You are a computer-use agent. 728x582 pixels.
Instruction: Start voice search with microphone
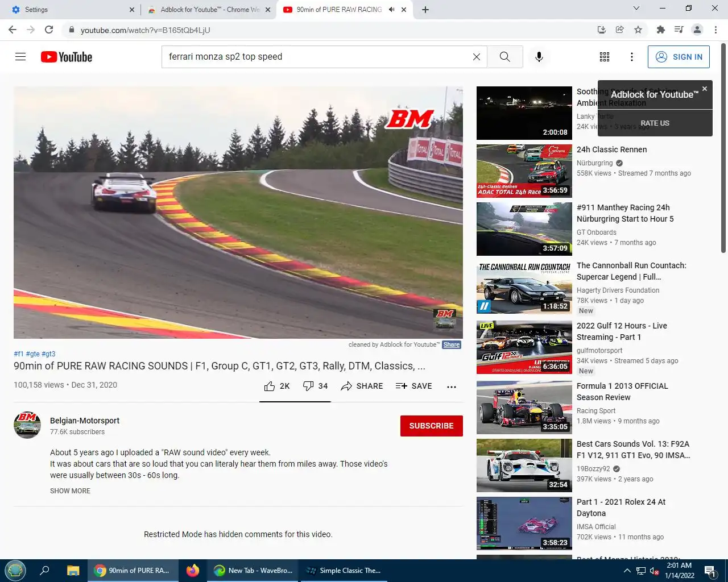pyautogui.click(x=539, y=57)
